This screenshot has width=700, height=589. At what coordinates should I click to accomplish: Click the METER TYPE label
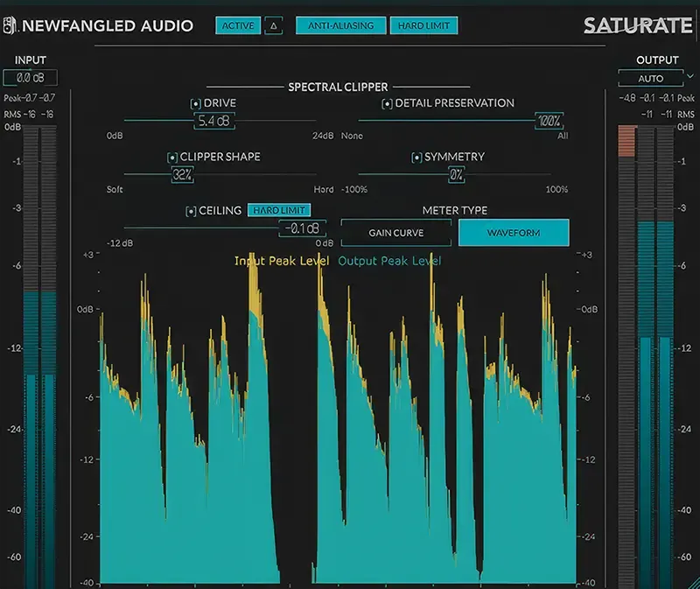click(455, 210)
